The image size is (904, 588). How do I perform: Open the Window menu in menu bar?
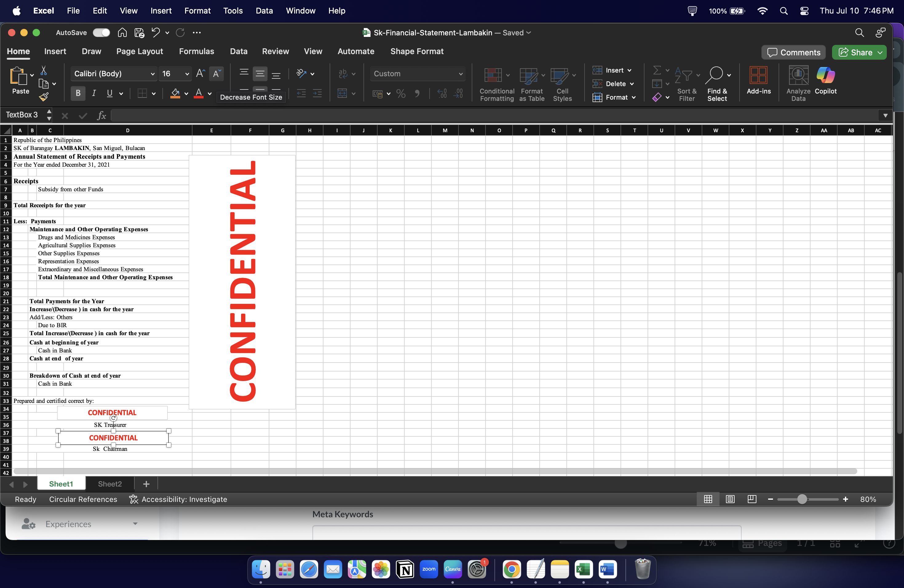[x=300, y=11]
